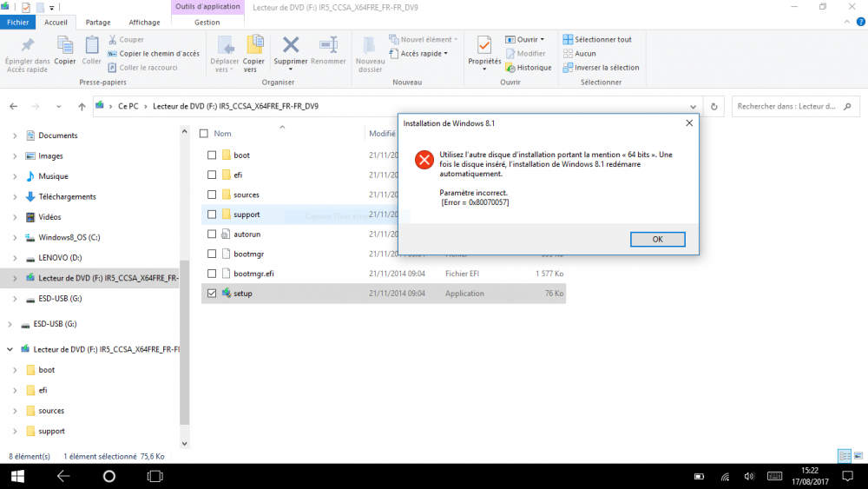Click Épingler dans Accès rapide icon
This screenshot has height=489, width=868.
[27, 45]
